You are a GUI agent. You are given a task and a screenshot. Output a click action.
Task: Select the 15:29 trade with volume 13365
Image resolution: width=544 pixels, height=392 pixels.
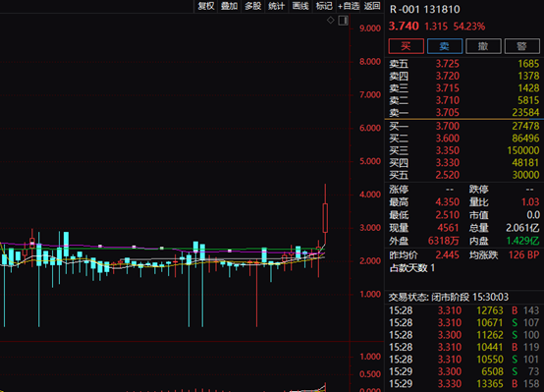point(463,384)
